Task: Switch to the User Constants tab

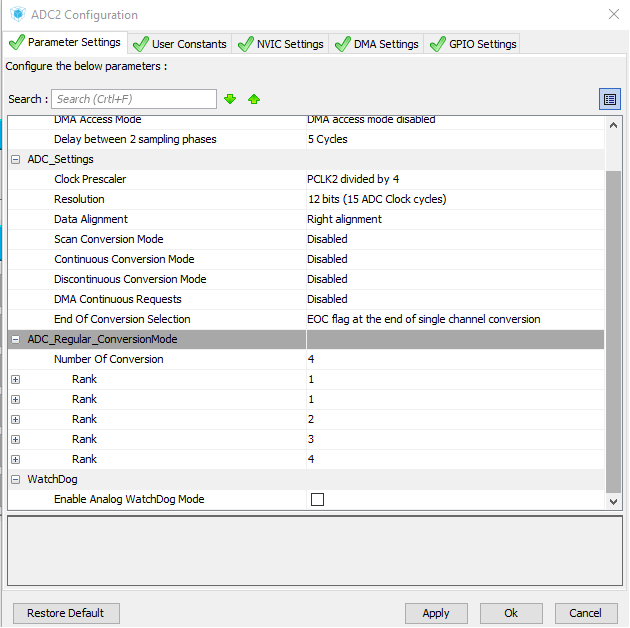Action: coord(180,44)
